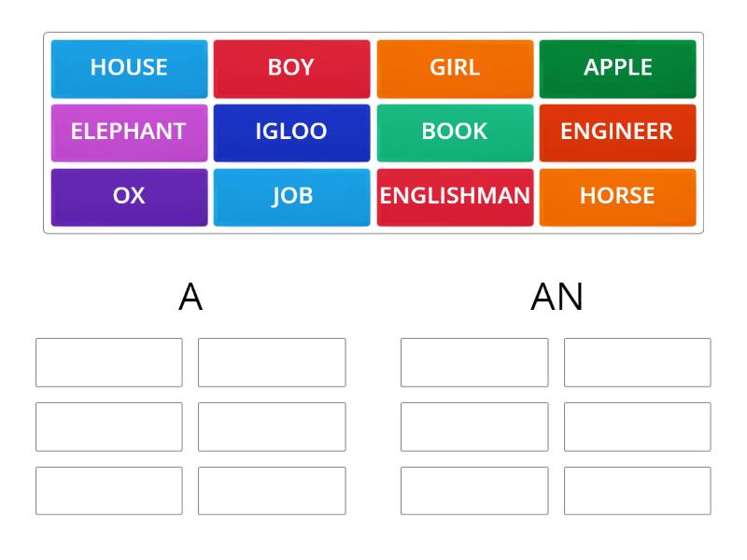Select the ELEPHANT word tile
This screenshot has height=560, width=747.
(128, 132)
